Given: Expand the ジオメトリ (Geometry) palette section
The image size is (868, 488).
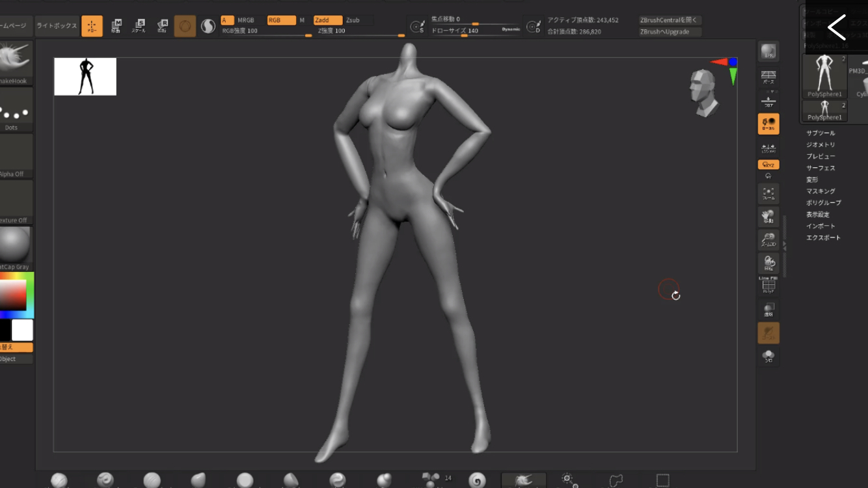Looking at the screenshot, I should tap(821, 144).
